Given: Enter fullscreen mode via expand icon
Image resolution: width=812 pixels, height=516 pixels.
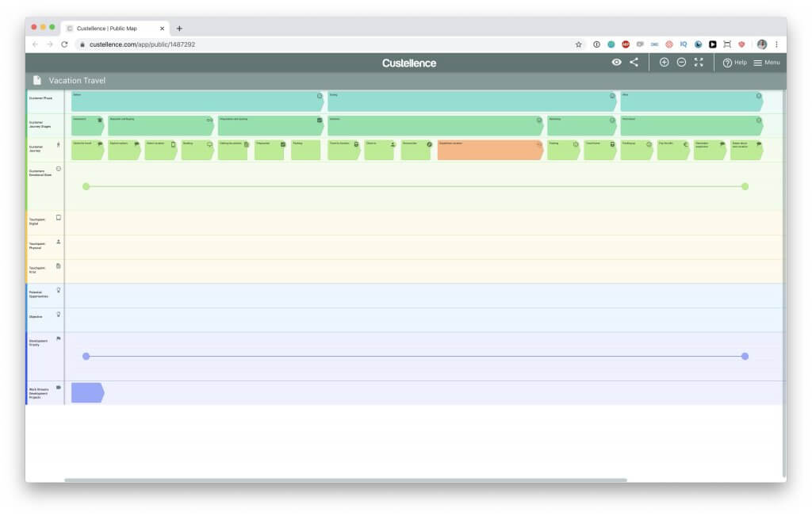Looking at the screenshot, I should pyautogui.click(x=699, y=63).
